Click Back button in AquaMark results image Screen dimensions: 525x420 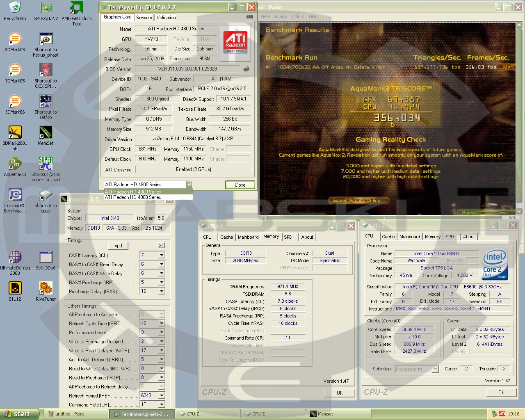[x=468, y=212]
